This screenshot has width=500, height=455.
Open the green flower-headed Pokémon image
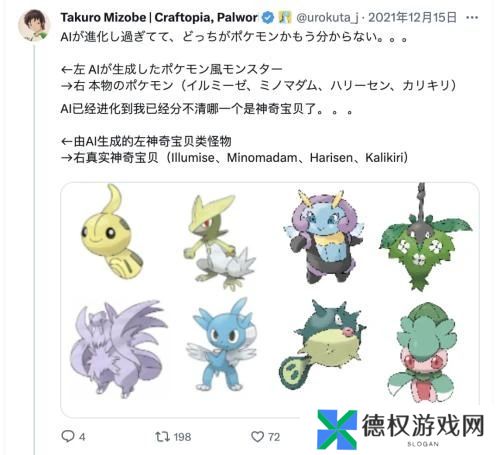(x=422, y=352)
